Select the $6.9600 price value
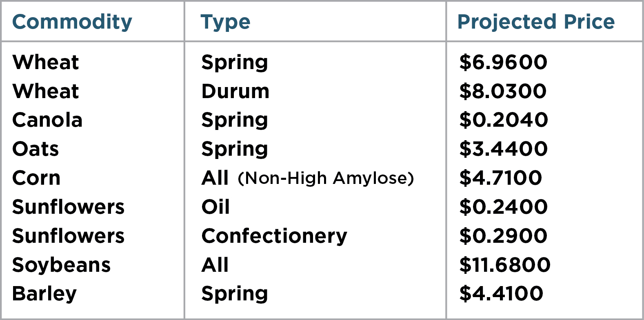 (503, 62)
